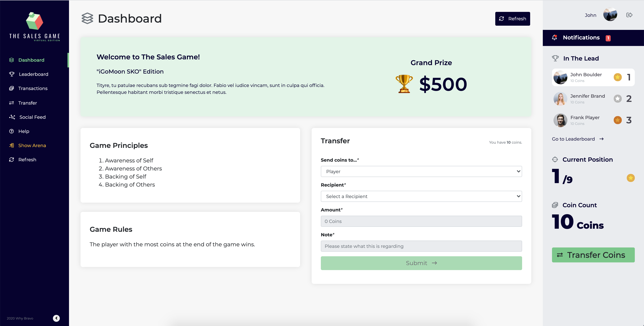Image resolution: width=644 pixels, height=326 pixels.
Task: Click the logout icon next to John's avatar
Action: pos(629,15)
